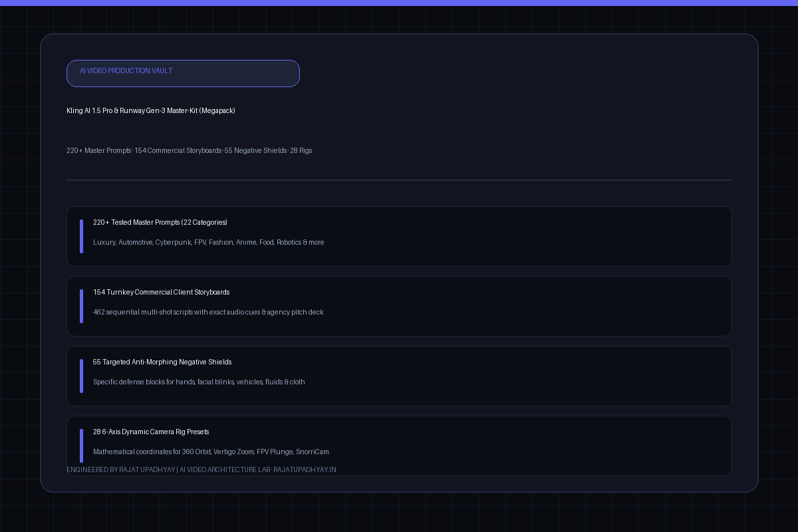Click the "Engineered by Rajat Upadhyay" footer credit
Screen dimensions: 798x532
coord(201,469)
